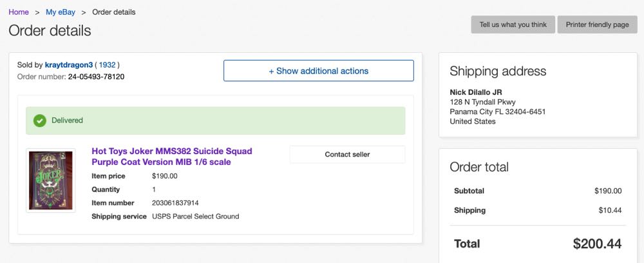Image resolution: width=644 pixels, height=263 pixels.
Task: Click the Order total heading
Action: click(x=478, y=167)
